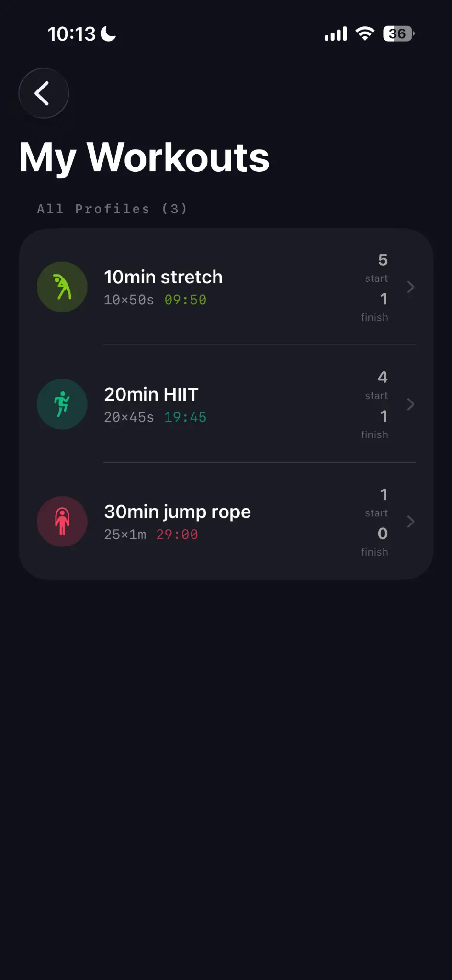The height and width of the screenshot is (980, 452).
Task: Tap the My Workouts heading
Action: coord(144,157)
